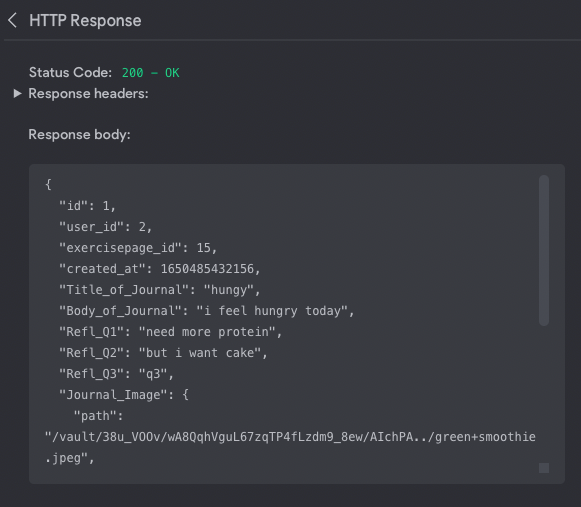Click the "created_at": 1650485432156 line
581x507 pixels.
pos(160,269)
